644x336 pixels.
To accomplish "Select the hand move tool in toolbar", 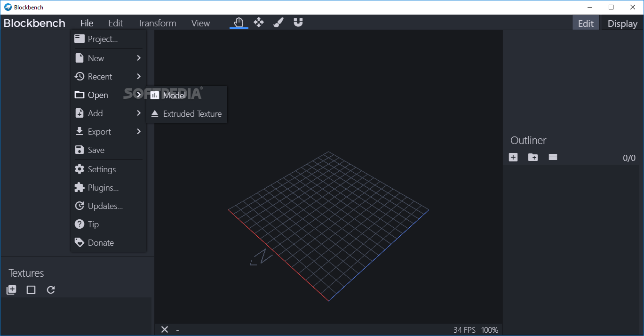I will [239, 22].
